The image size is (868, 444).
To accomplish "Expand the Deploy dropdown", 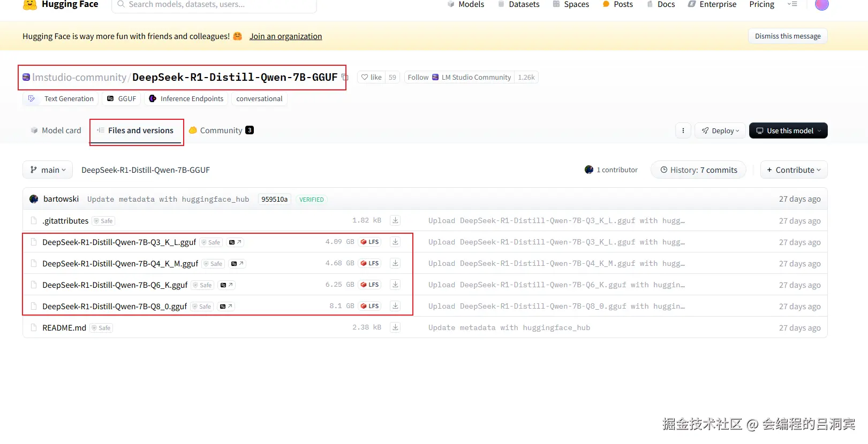I will tap(720, 131).
